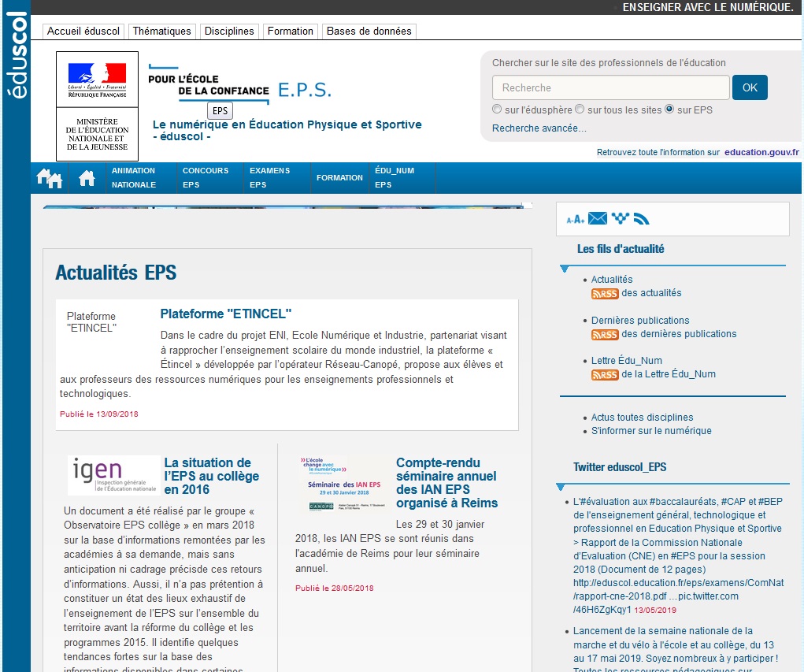Click the double-house éduscol home icon
The height and width of the screenshot is (672, 804).
point(49,178)
